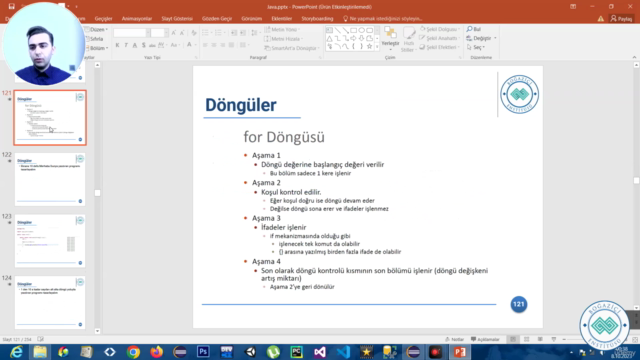This screenshot has height=360, width=640.
Task: Open Photoshop from taskbar
Action: 203,352
